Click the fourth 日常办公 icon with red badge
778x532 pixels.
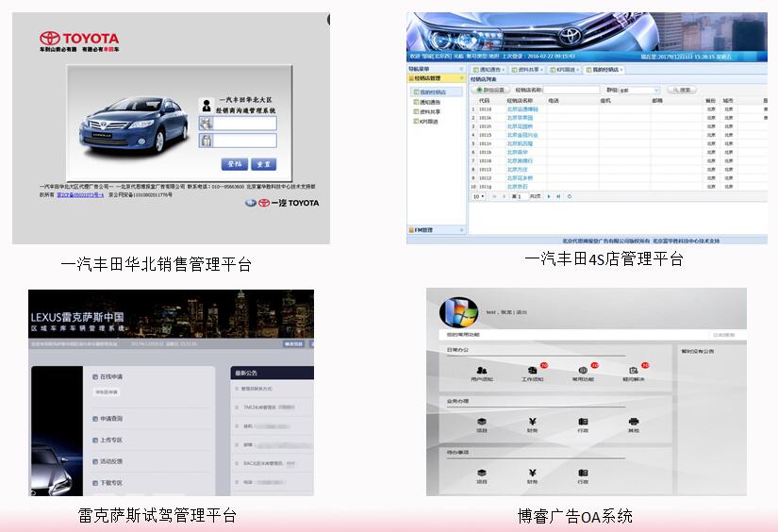pyautogui.click(x=634, y=370)
